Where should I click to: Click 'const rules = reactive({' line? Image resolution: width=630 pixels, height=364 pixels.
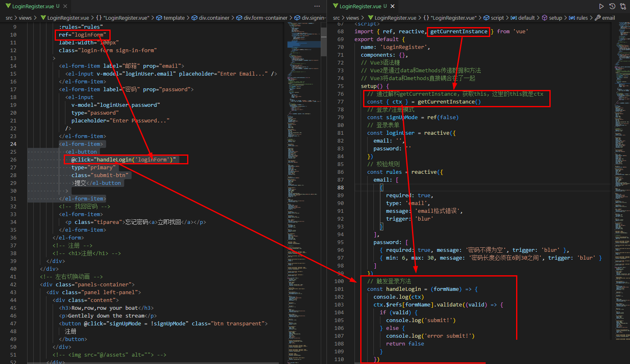[x=405, y=172]
